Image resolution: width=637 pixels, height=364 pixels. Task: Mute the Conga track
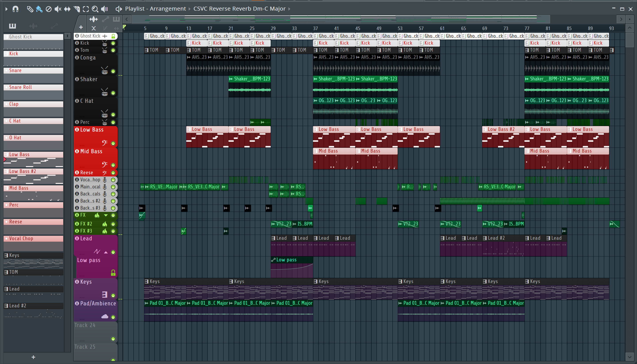tap(113, 71)
